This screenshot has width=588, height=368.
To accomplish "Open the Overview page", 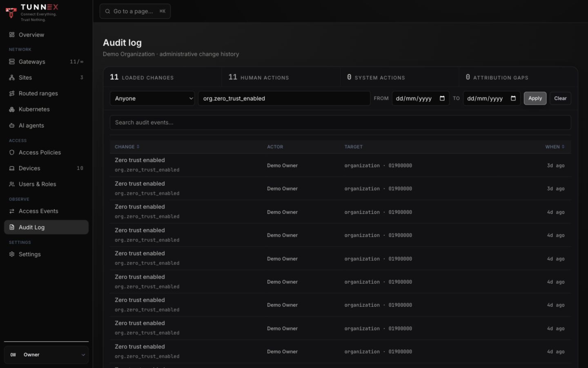I will point(46,35).
